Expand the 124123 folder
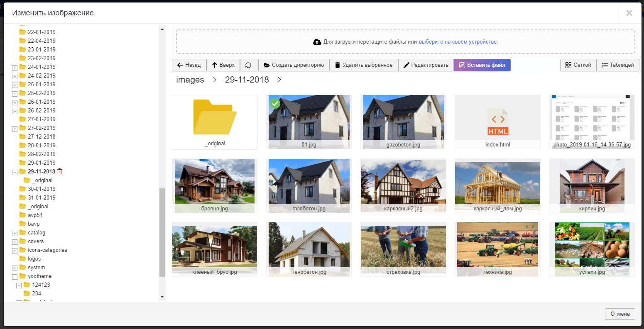The width and height of the screenshot is (644, 329). 19,285
